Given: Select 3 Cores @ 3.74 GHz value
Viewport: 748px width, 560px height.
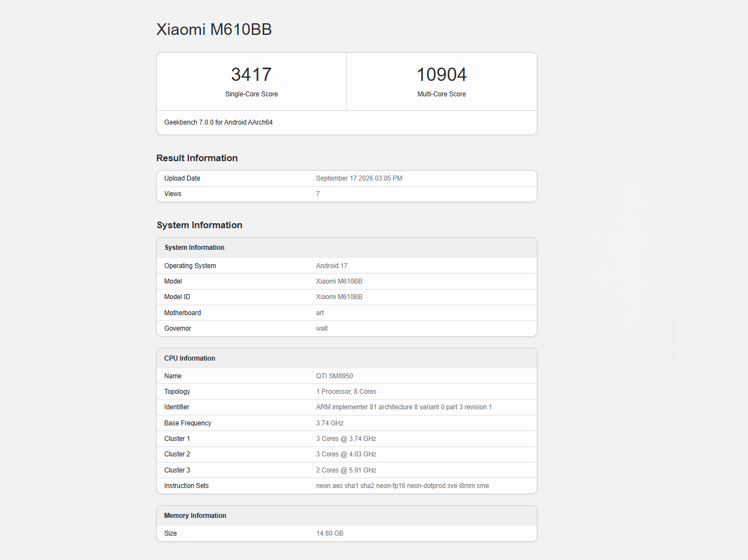Looking at the screenshot, I should pos(346,439).
